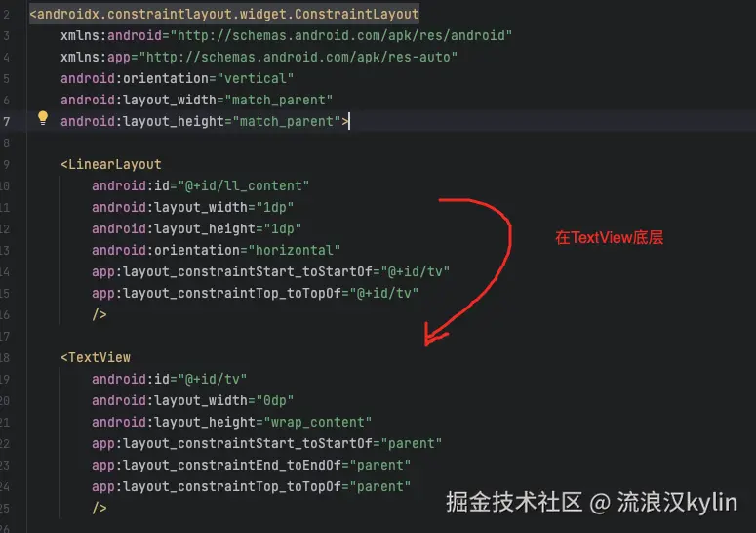This screenshot has width=756, height=533.
Task: Click the constraintEnd_toEndOf "parent" value
Action: (x=379, y=465)
